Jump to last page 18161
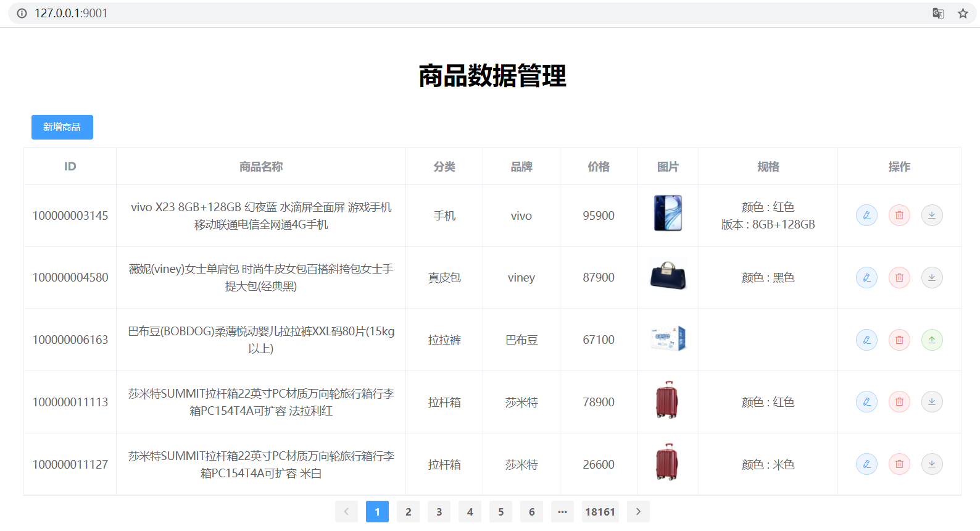This screenshot has height=531, width=980. click(x=600, y=512)
